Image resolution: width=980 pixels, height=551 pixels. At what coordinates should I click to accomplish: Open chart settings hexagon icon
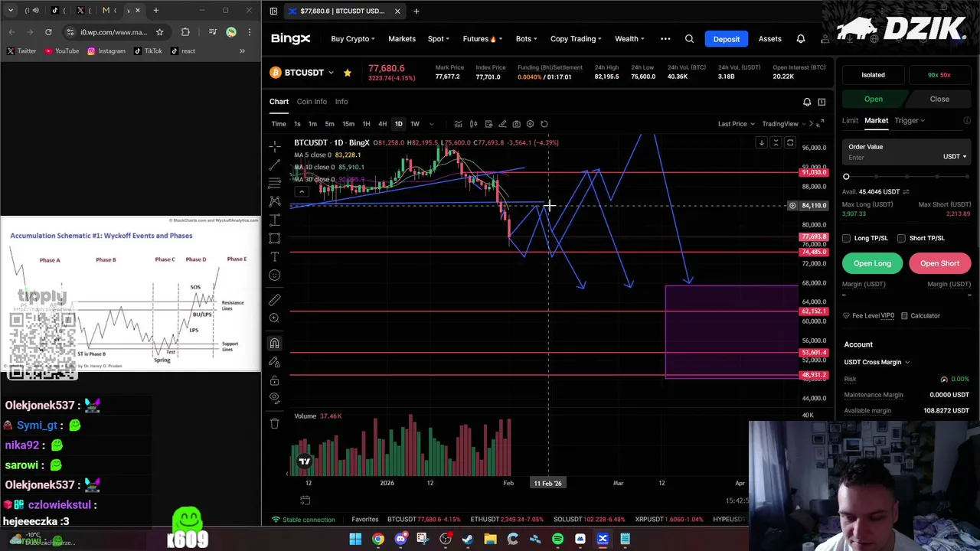click(530, 124)
